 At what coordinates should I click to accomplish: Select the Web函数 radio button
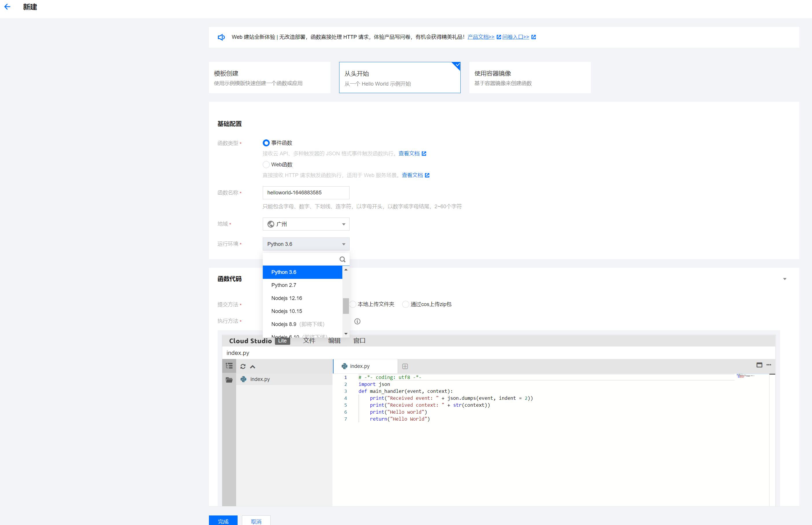pyautogui.click(x=266, y=165)
